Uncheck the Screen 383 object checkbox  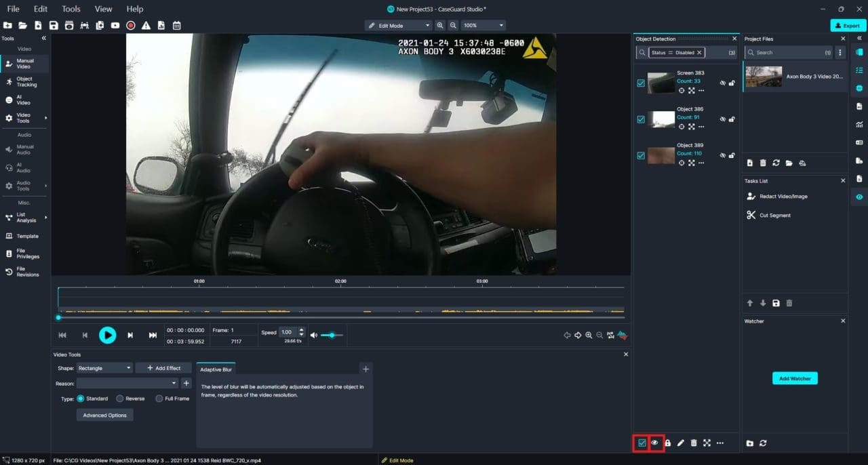[641, 83]
